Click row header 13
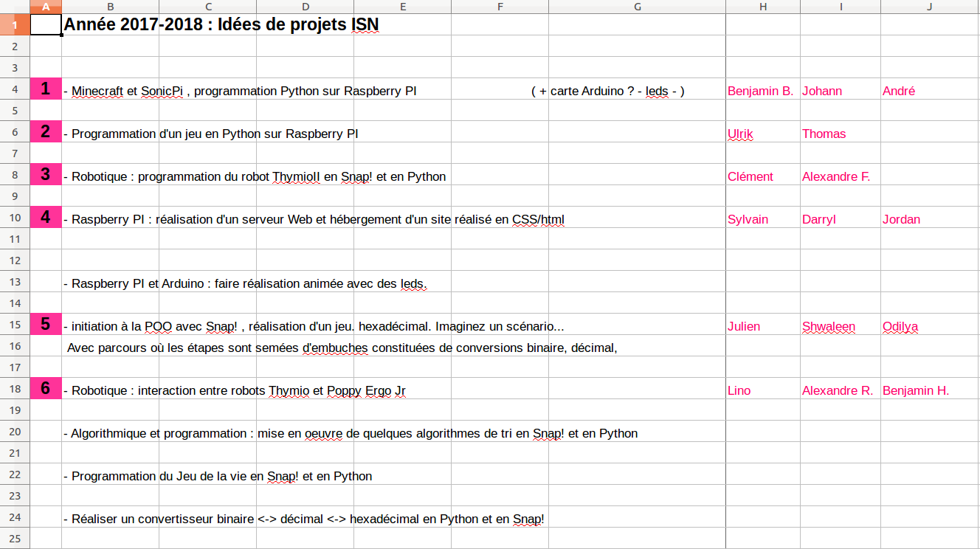Screen dimensions: 980x549 click(15, 283)
